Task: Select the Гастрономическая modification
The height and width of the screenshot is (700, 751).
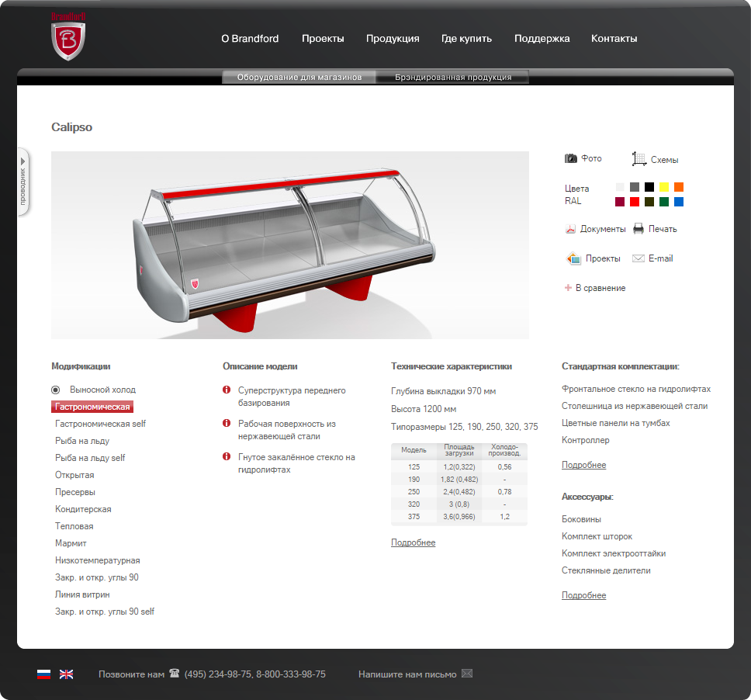Action: (92, 407)
